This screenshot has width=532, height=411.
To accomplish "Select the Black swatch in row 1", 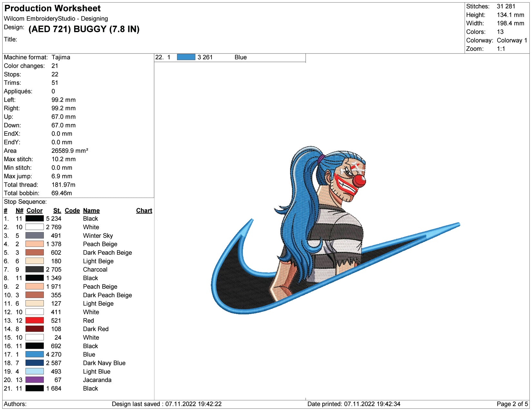I will coord(34,219).
